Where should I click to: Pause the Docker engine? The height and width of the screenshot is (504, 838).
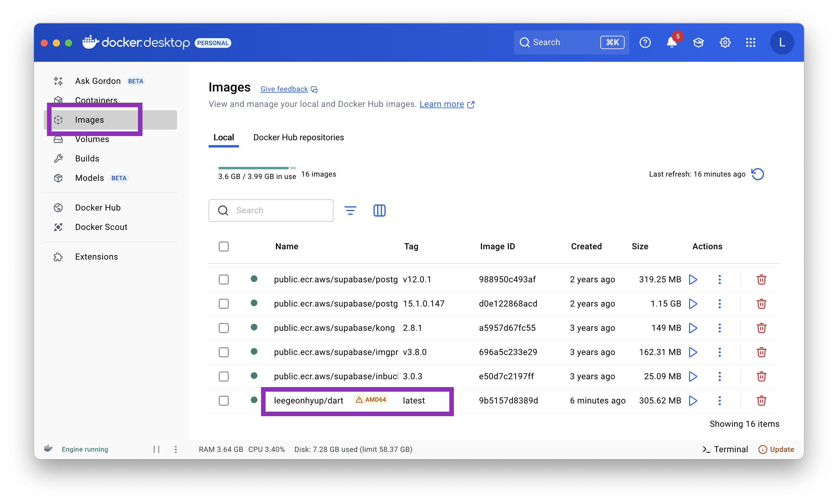(156, 449)
